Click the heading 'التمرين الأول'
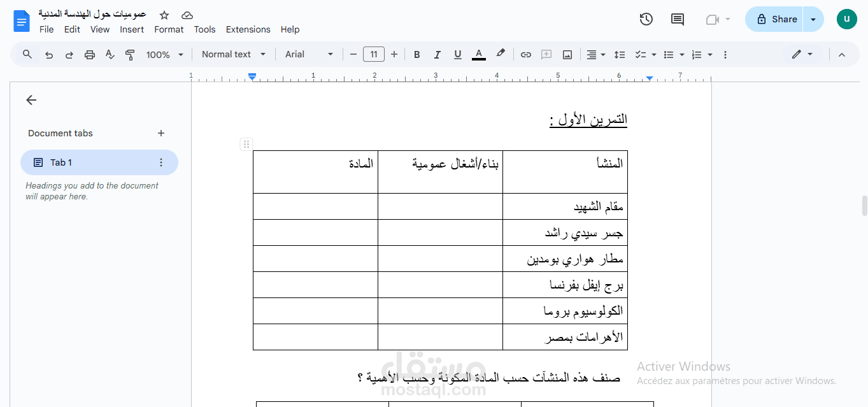 tap(588, 119)
